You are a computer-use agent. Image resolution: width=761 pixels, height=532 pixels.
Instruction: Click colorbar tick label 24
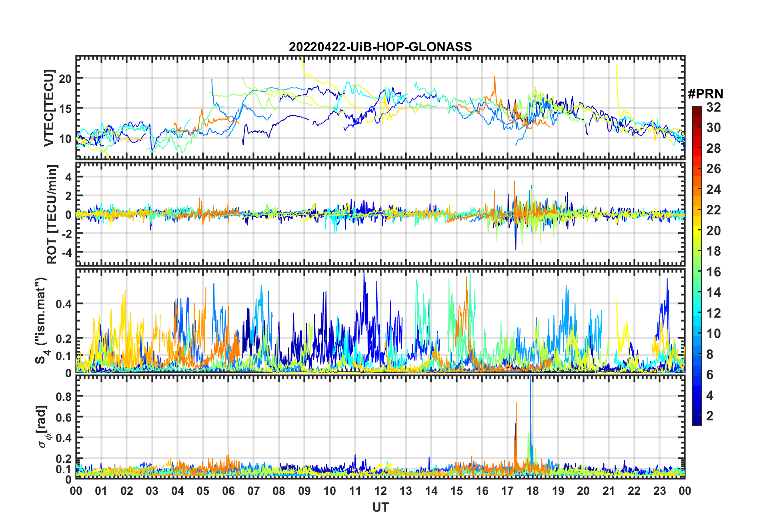[x=713, y=190]
